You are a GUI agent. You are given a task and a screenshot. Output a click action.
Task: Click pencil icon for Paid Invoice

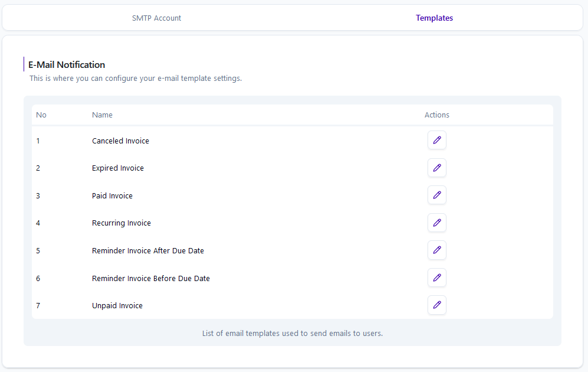[437, 195]
